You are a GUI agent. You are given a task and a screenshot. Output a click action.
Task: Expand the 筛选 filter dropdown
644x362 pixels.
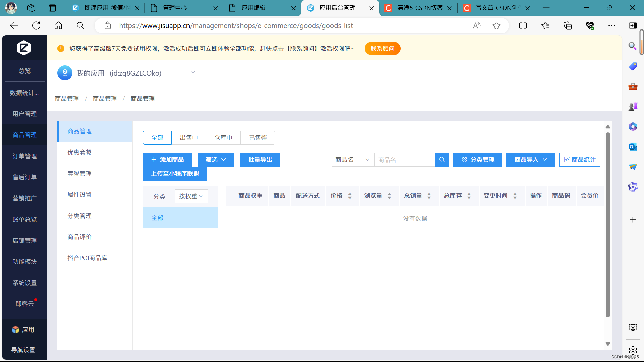click(x=216, y=160)
